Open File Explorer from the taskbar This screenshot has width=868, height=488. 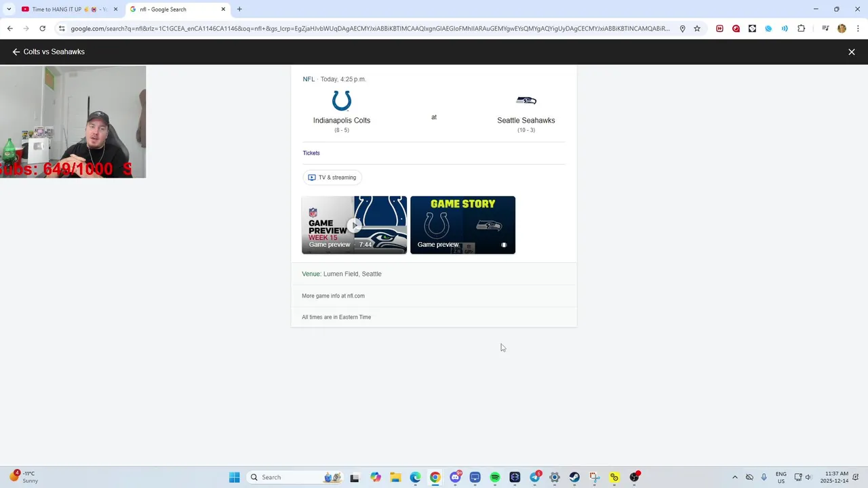click(x=395, y=477)
